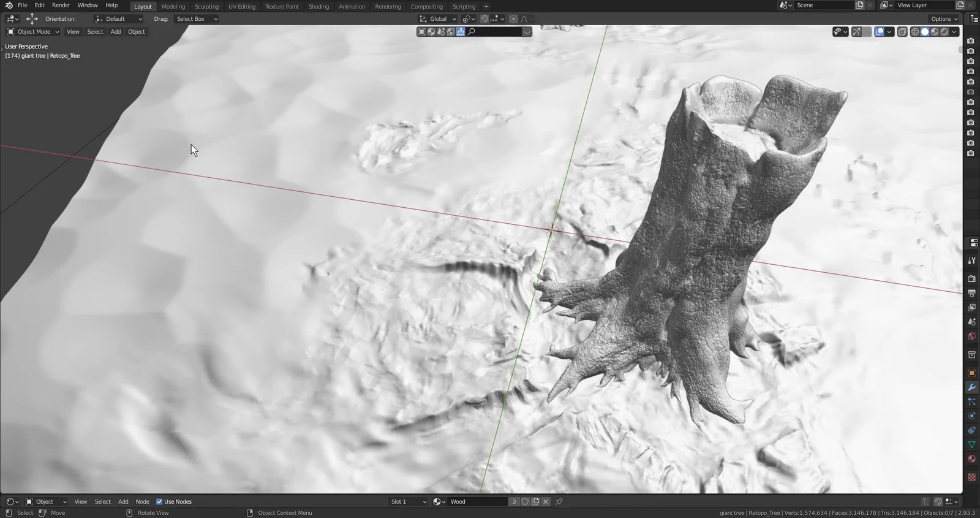The height and width of the screenshot is (518, 980).
Task: Open the pivot point dropdown
Action: [x=469, y=19]
